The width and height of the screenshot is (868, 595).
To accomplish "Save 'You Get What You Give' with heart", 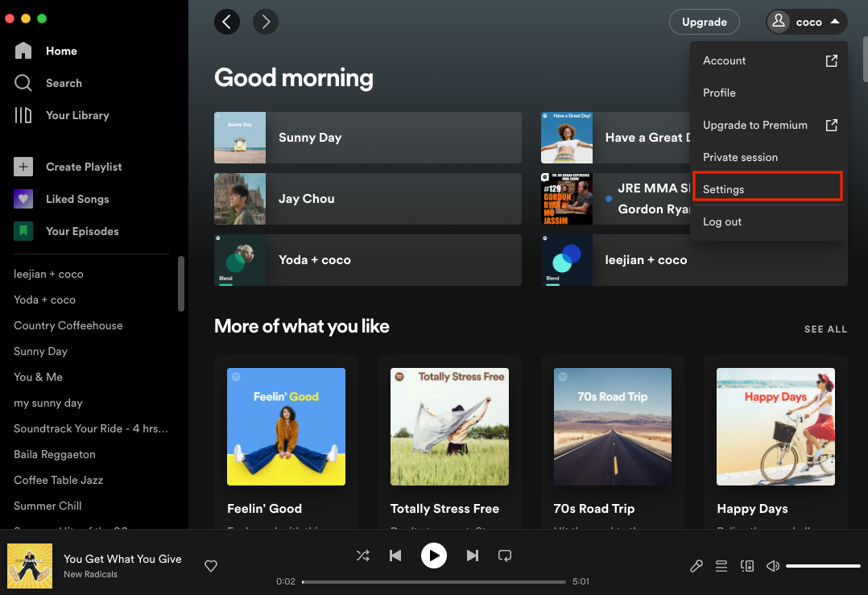I will click(x=210, y=566).
